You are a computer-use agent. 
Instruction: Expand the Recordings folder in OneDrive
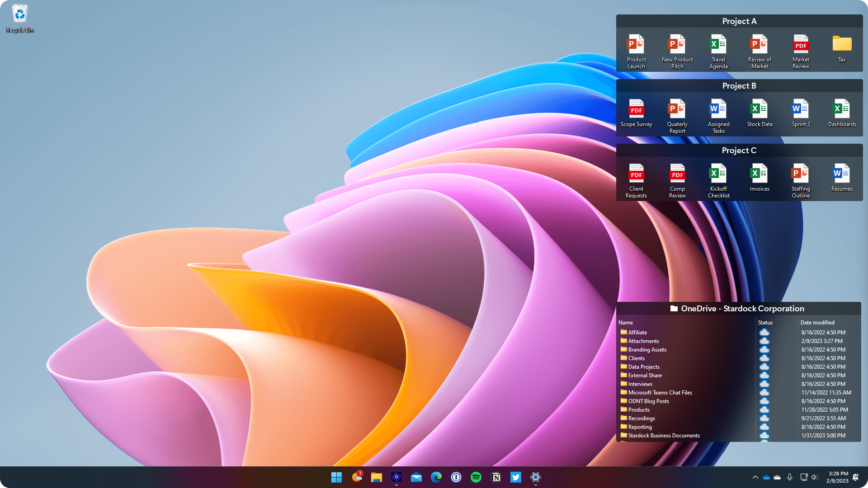[642, 418]
